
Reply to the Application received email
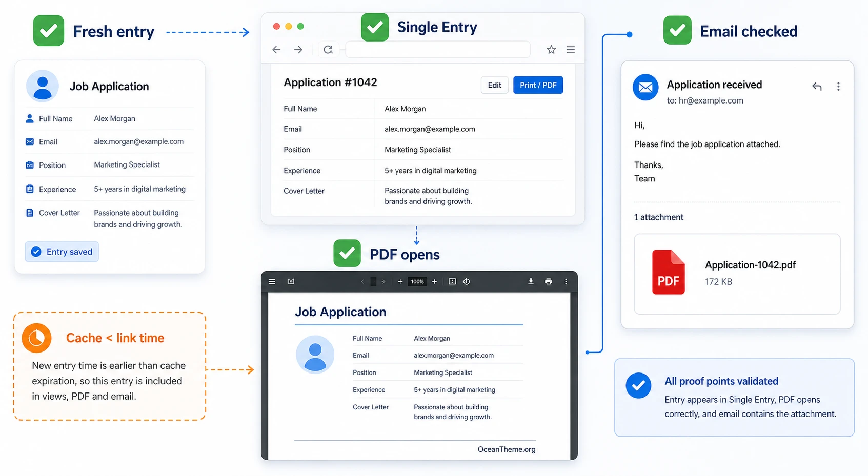[x=817, y=87]
